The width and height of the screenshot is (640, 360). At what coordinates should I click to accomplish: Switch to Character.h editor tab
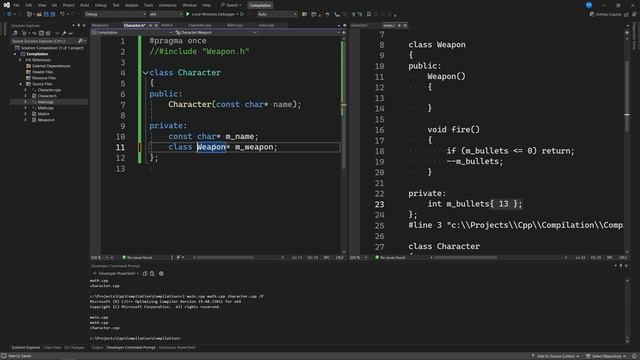click(x=134, y=25)
